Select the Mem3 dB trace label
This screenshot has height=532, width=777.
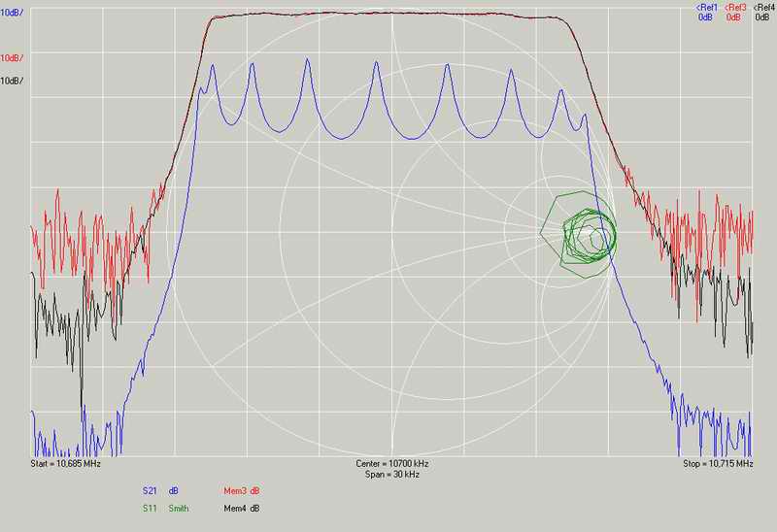241,491
